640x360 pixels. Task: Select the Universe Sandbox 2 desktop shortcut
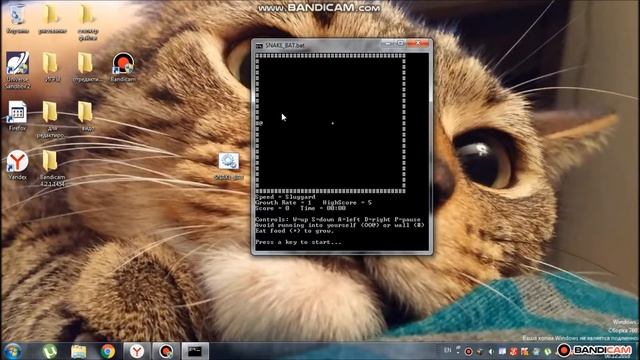click(x=18, y=70)
